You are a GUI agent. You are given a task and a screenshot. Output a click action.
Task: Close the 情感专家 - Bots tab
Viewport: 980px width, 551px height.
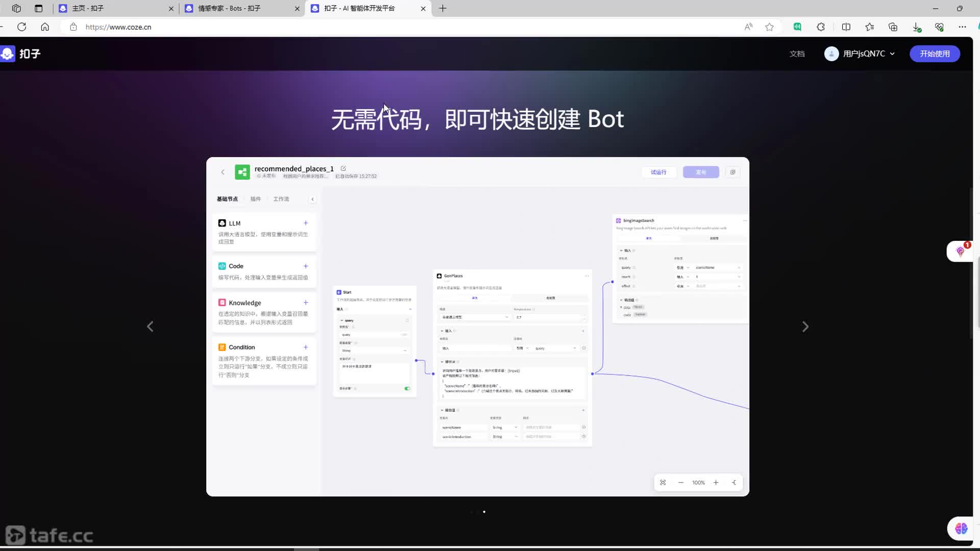click(x=297, y=9)
